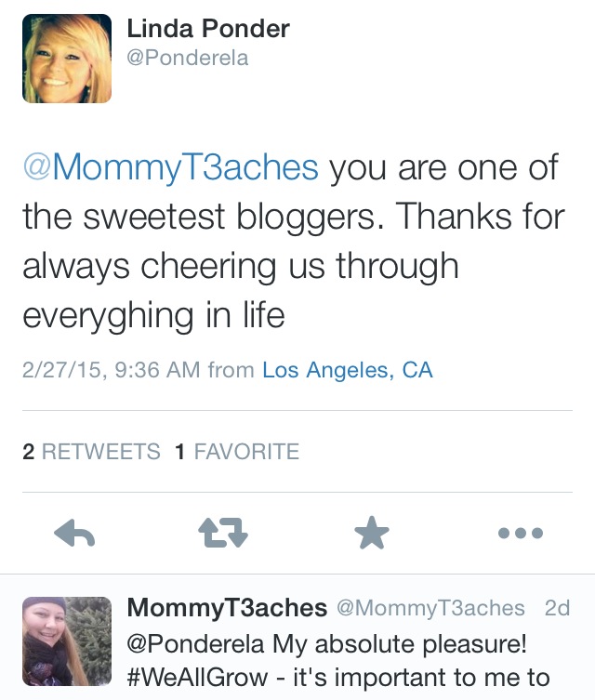
Task: Tap the 2d timestamp on the reply
Action: point(557,609)
